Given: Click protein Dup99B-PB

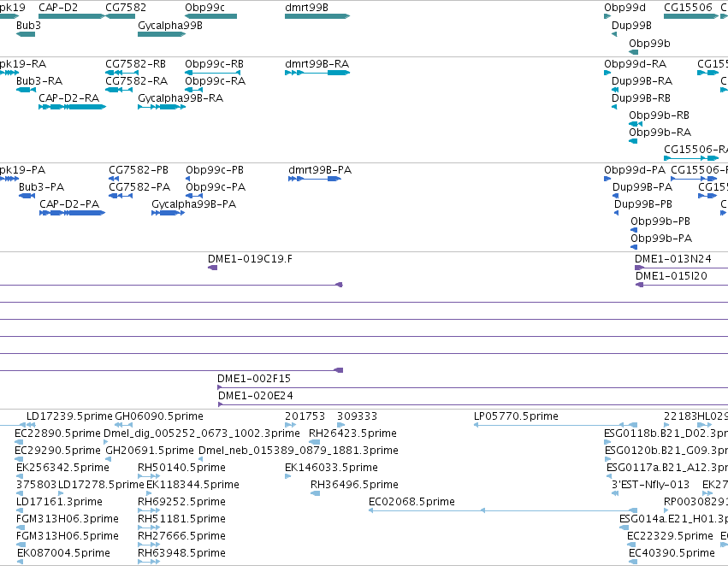Looking at the screenshot, I should tap(616, 213).
